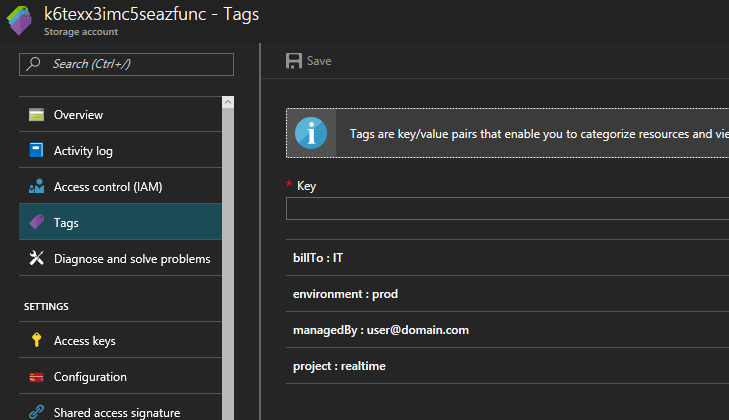Click the storage account icon in header
This screenshot has height=420, width=729.
click(20, 20)
